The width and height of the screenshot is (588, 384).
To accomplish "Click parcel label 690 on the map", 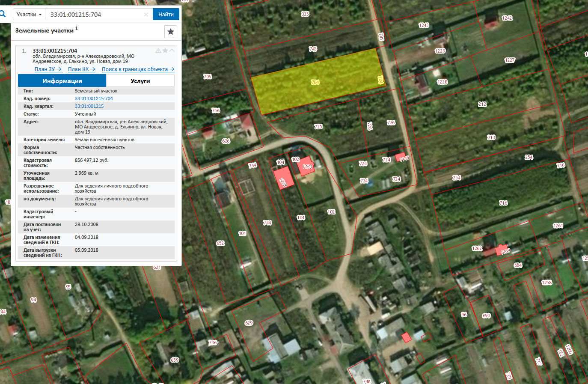I will click(487, 316).
